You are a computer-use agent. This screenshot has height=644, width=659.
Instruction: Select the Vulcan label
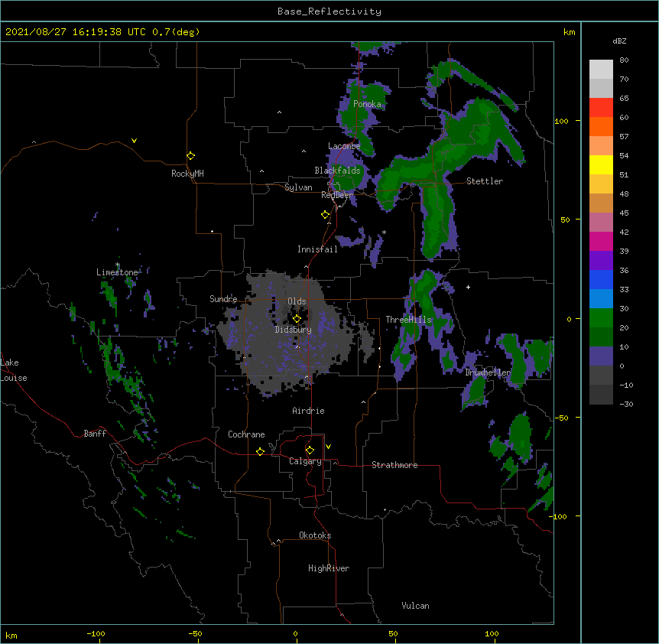pos(415,606)
